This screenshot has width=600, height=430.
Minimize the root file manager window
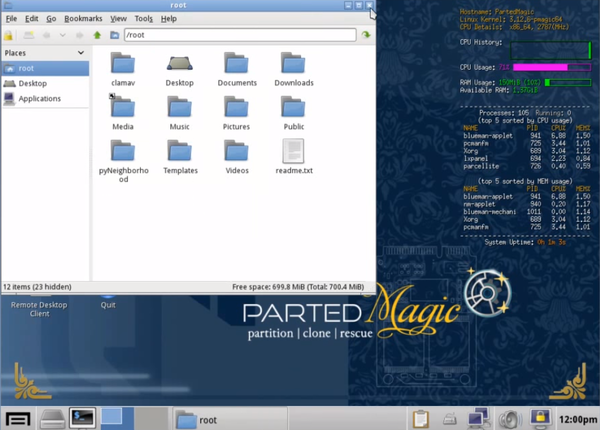[348, 5]
